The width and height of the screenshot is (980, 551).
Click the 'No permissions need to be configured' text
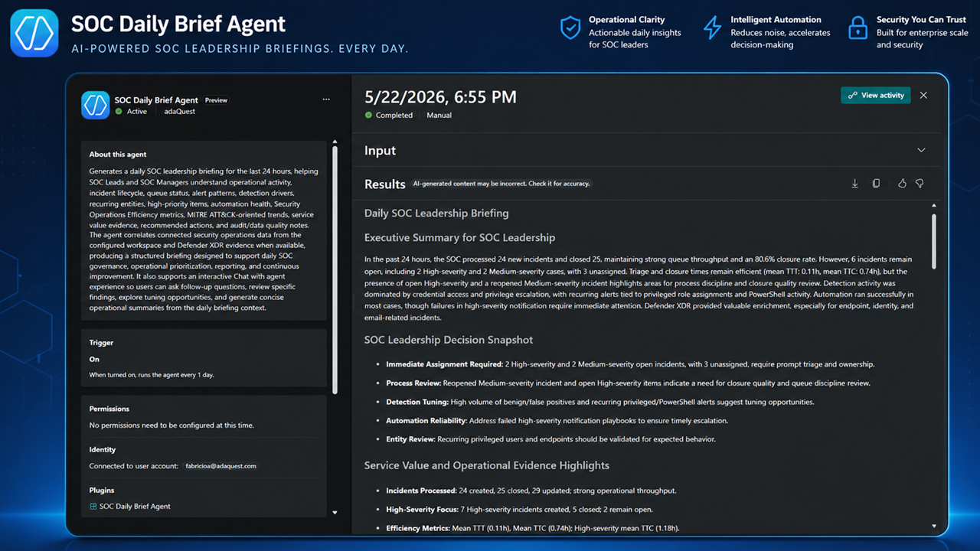click(171, 425)
